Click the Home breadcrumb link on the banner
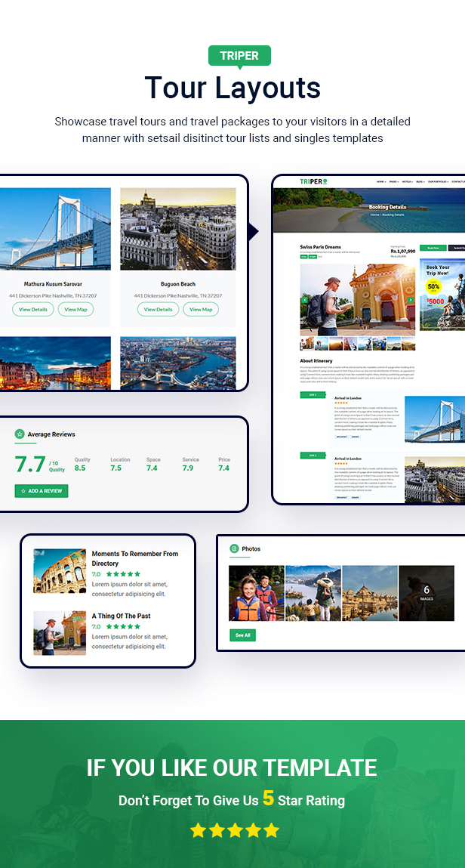This screenshot has width=465, height=868. pos(375,215)
